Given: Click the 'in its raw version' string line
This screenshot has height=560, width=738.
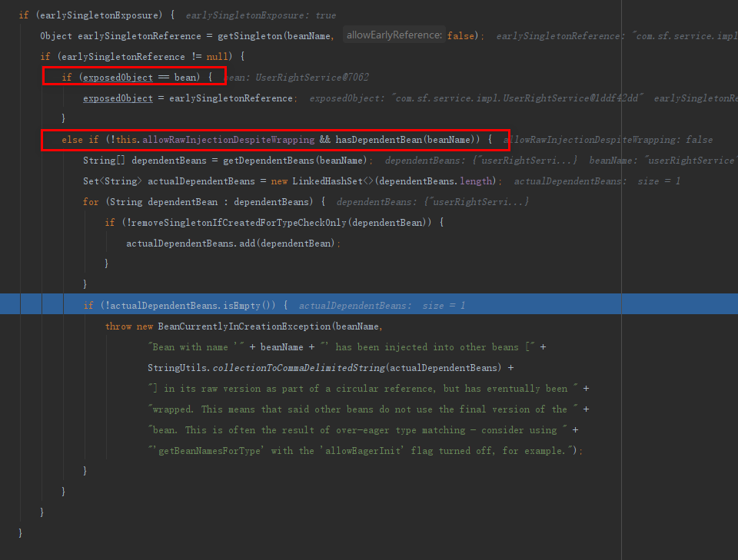Looking at the screenshot, I should coord(364,389).
